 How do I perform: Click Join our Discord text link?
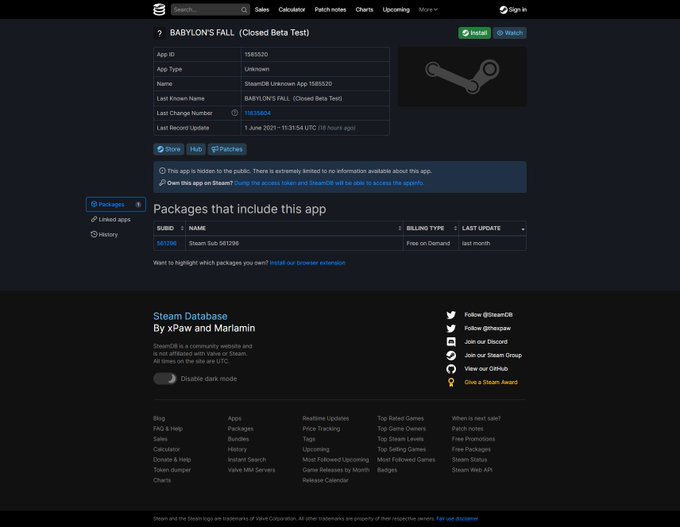point(486,342)
